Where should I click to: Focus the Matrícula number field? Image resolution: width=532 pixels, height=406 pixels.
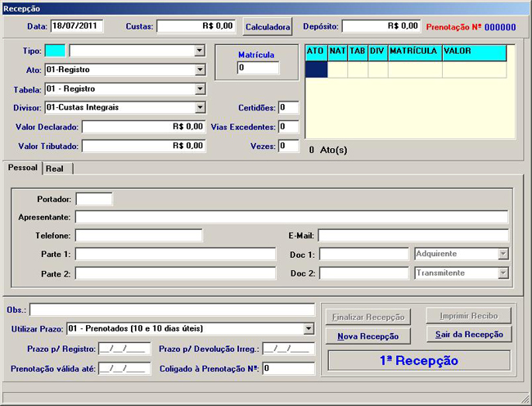click(258, 67)
